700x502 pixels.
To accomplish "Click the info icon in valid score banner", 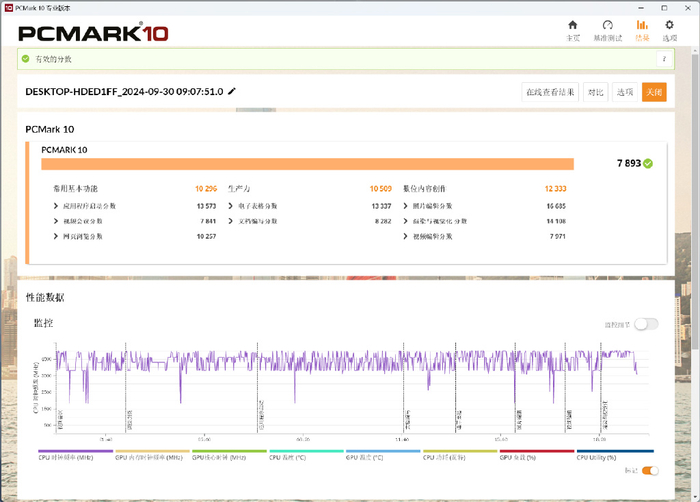I will point(662,60).
